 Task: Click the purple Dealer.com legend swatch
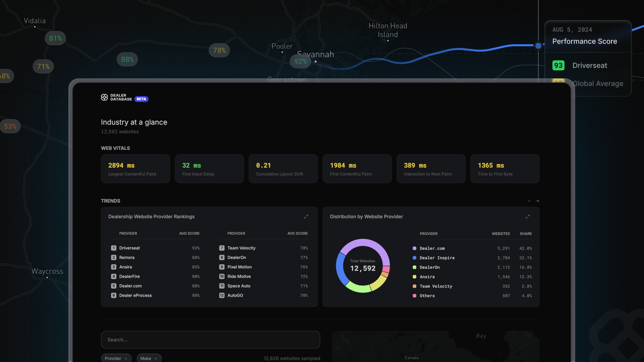tap(415, 248)
